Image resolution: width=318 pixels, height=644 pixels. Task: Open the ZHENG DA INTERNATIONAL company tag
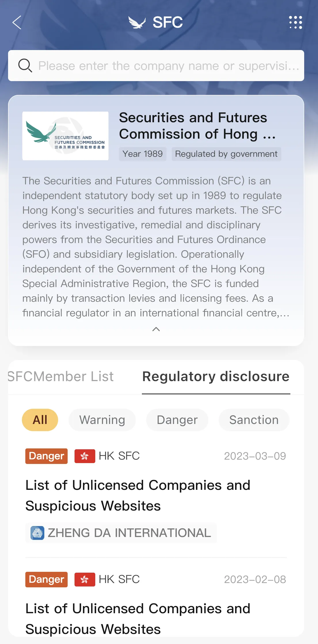coord(121,533)
